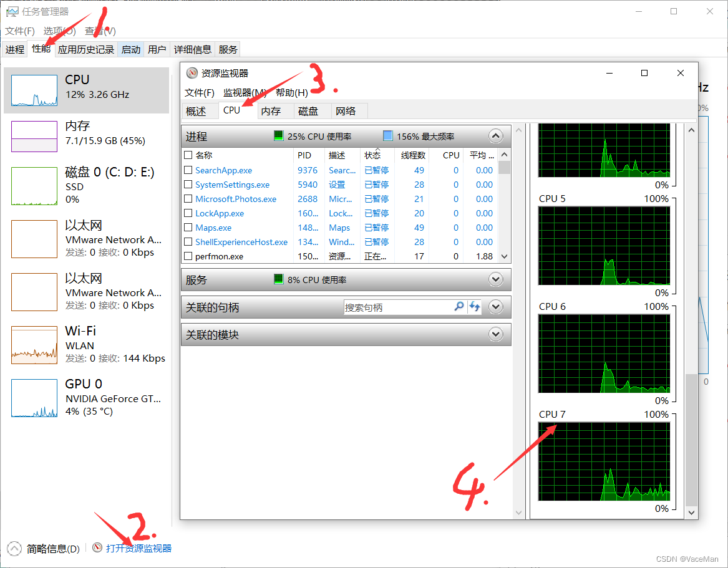Check the Maps.exe process checkbox
This screenshot has width=728, height=568.
(188, 228)
